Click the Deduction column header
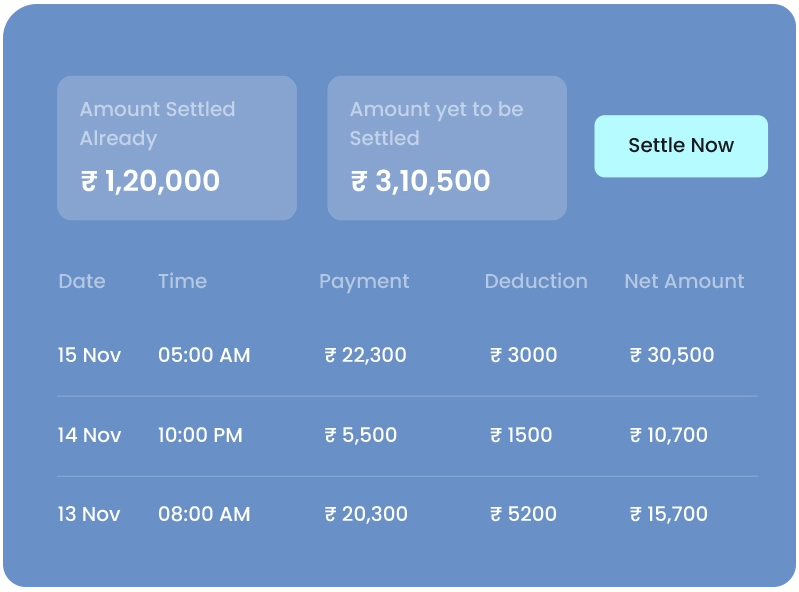799x592 pixels. point(536,282)
